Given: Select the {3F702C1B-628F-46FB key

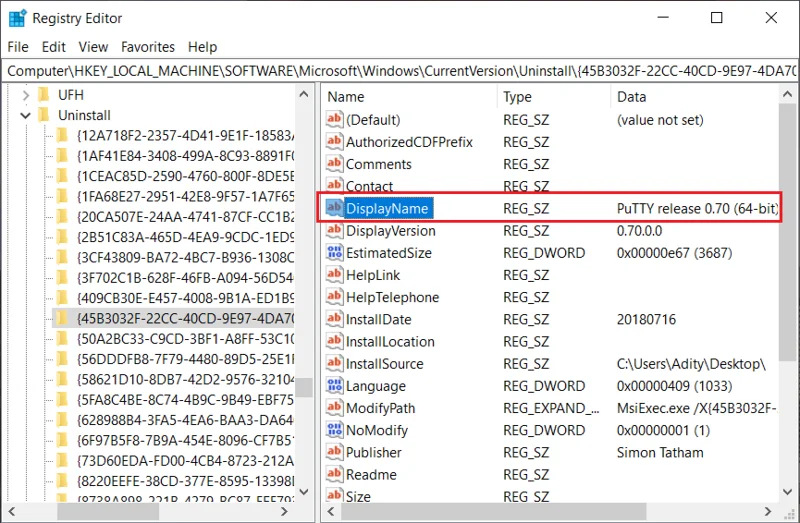Looking at the screenshot, I should 185,278.
